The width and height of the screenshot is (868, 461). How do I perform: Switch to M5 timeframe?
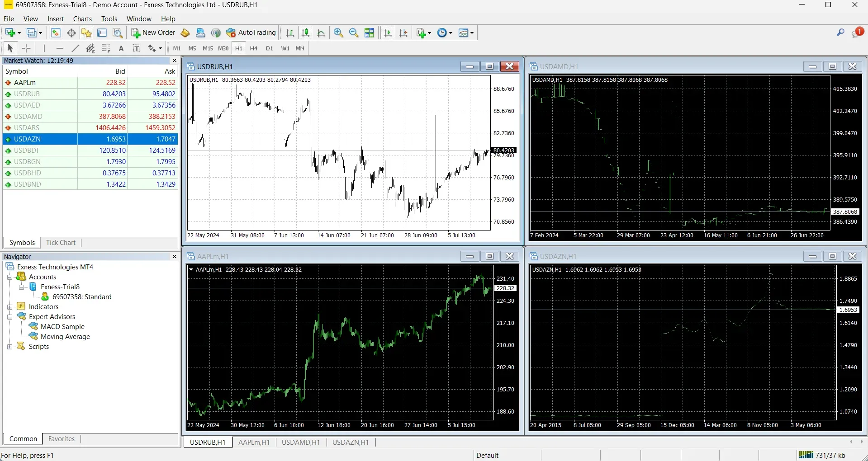click(192, 48)
